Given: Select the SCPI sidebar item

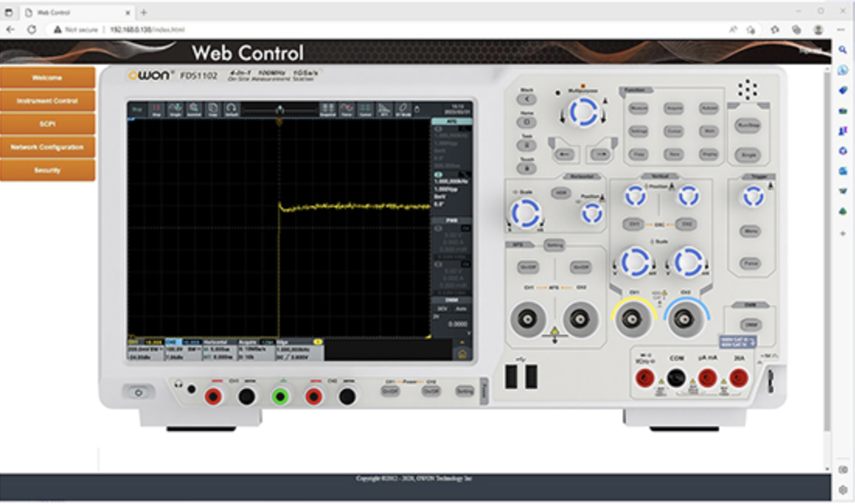Looking at the screenshot, I should [x=47, y=124].
